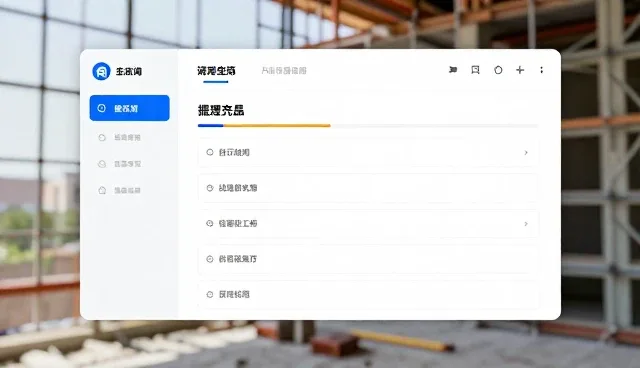640x368 pixels.
Task: Click the blue and yellow progress bar
Action: (x=264, y=126)
